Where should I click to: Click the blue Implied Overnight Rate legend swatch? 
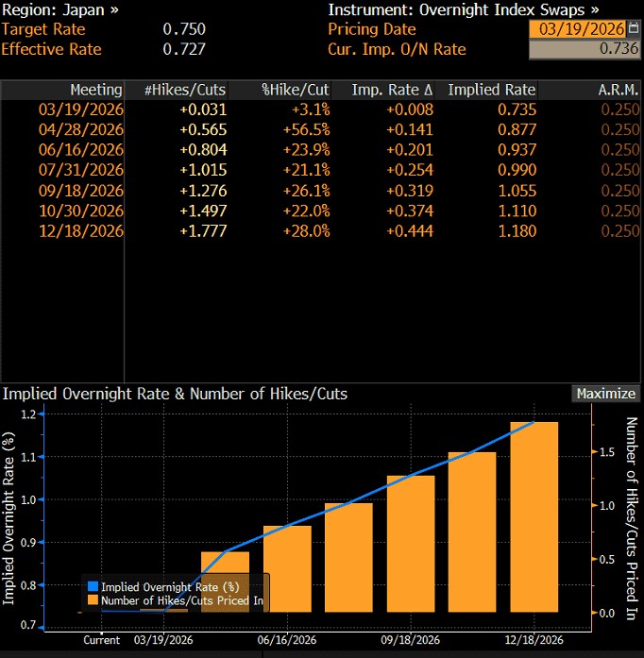pyautogui.click(x=93, y=586)
